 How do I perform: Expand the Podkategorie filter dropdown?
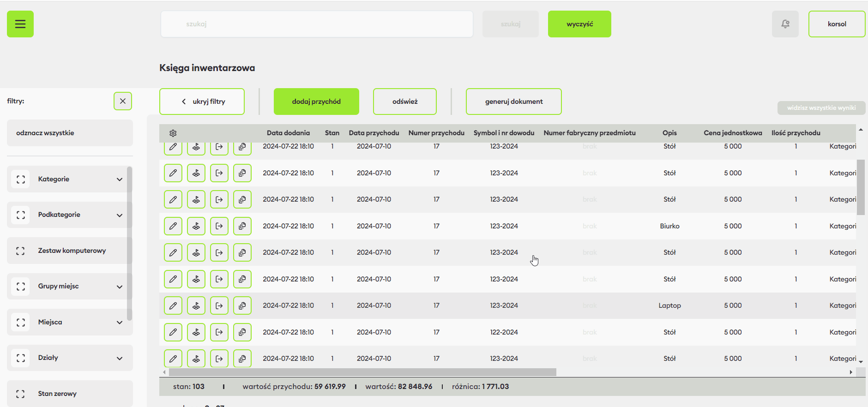point(120,215)
